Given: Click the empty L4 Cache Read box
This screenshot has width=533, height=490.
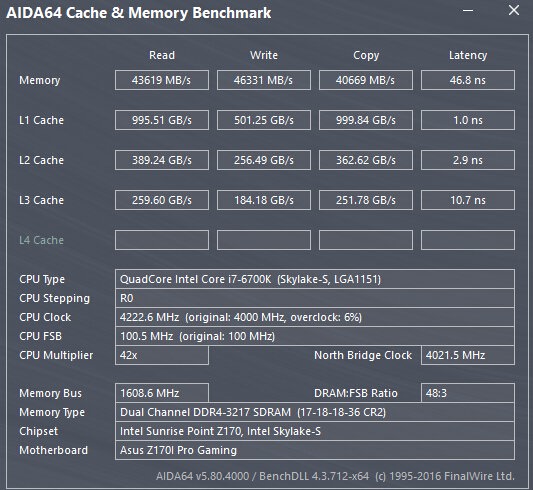Looking at the screenshot, I should point(162,240).
